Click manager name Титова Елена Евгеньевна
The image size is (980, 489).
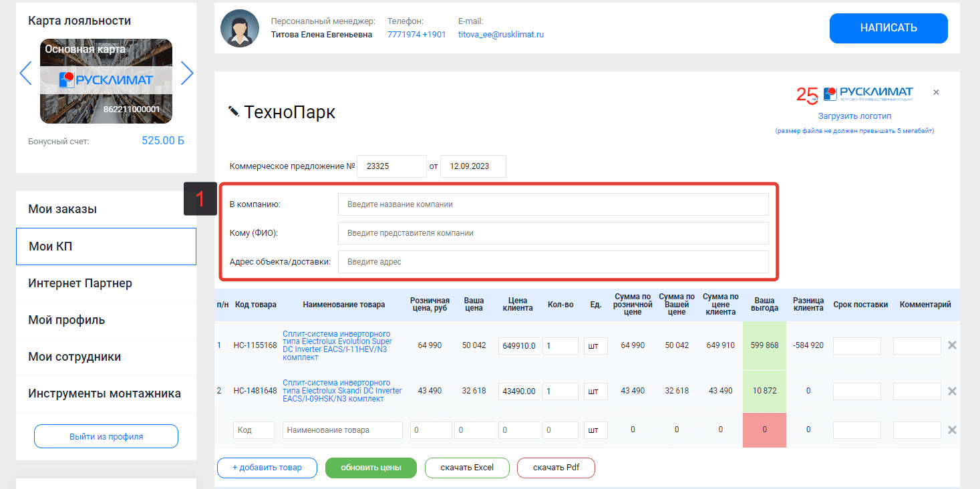tap(321, 35)
